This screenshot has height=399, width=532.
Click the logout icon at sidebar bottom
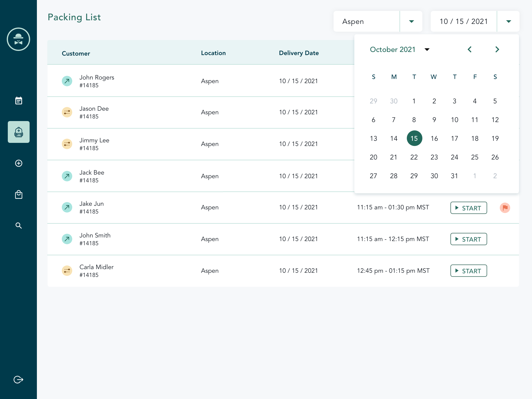[18, 380]
